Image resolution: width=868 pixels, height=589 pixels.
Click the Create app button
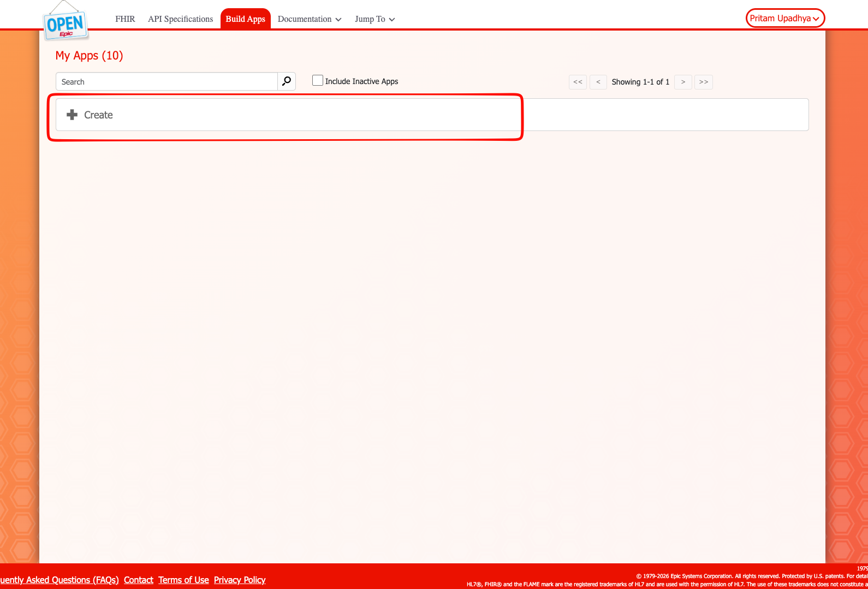[x=432, y=115]
